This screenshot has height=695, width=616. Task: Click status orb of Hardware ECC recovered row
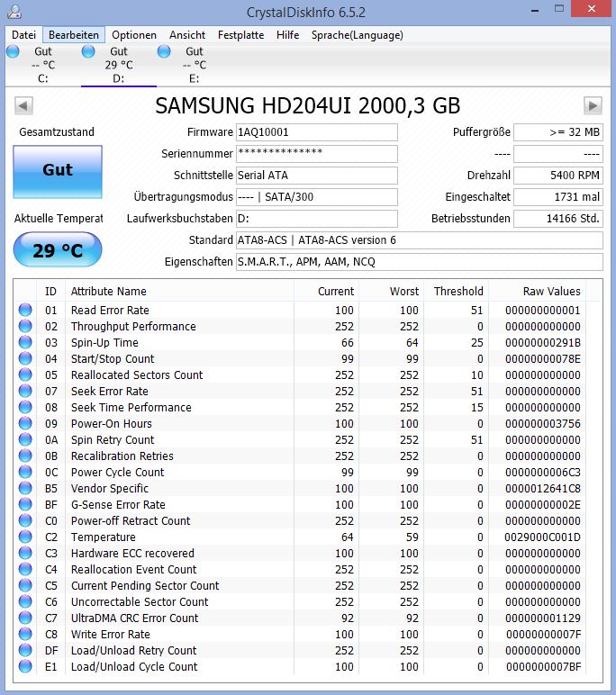pos(25,553)
